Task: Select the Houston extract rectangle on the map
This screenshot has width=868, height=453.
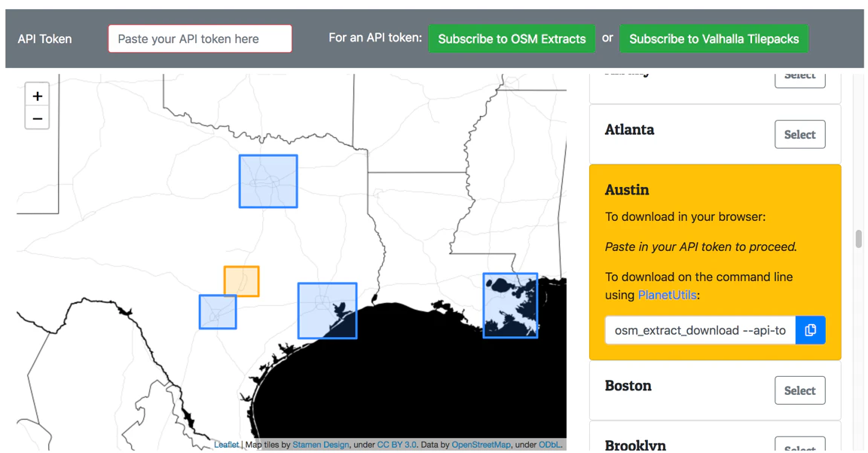Action: (x=327, y=310)
